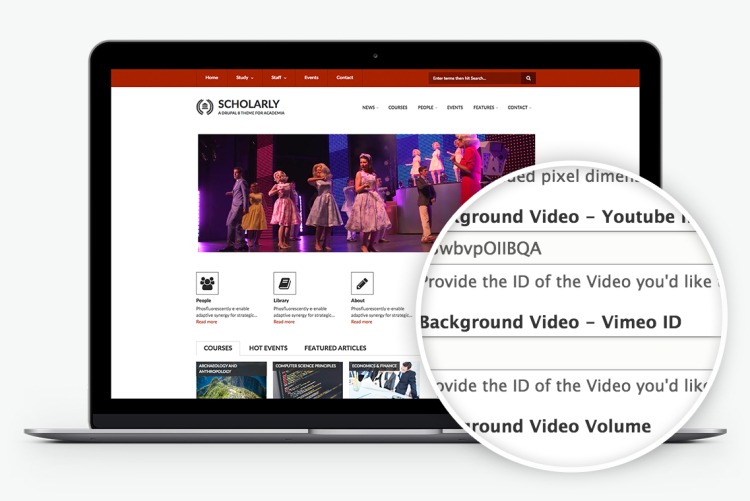Open Contact in the red top bar

(344, 78)
